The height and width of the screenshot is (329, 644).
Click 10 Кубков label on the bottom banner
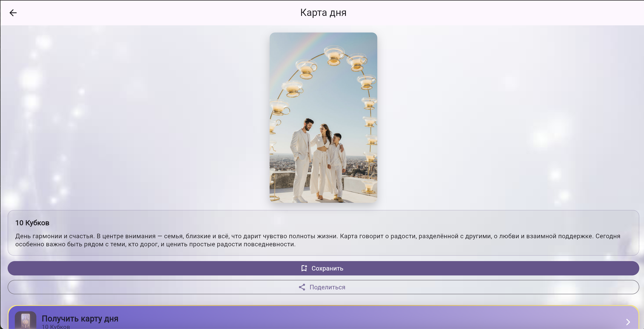click(x=56, y=326)
